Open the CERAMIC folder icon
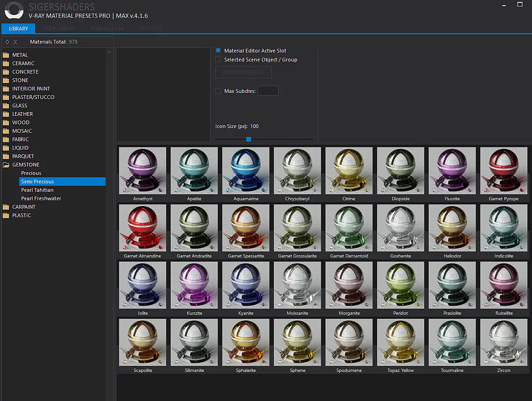The width and height of the screenshot is (532, 401). [6, 63]
